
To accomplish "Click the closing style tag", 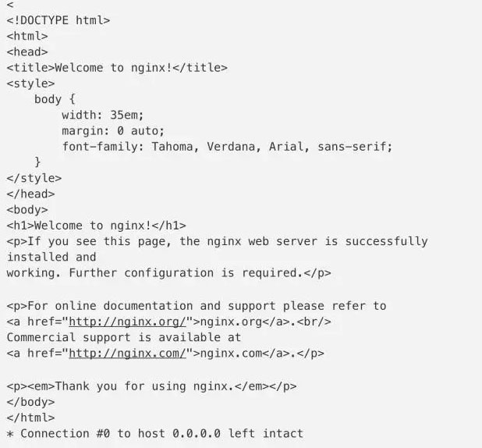I will [34, 178].
